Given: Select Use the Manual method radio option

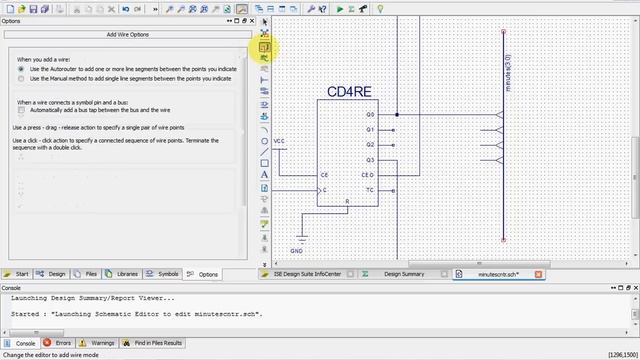Looking at the screenshot, I should tap(21, 79).
